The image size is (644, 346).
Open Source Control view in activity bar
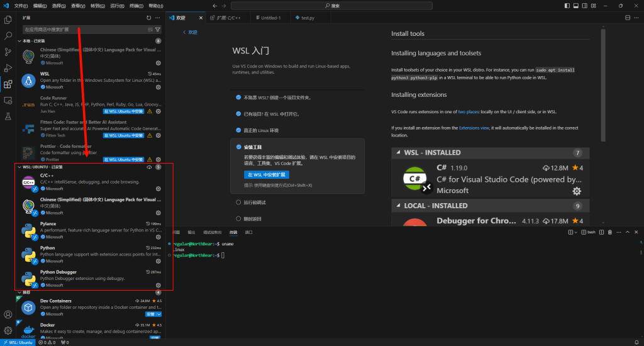[8, 52]
